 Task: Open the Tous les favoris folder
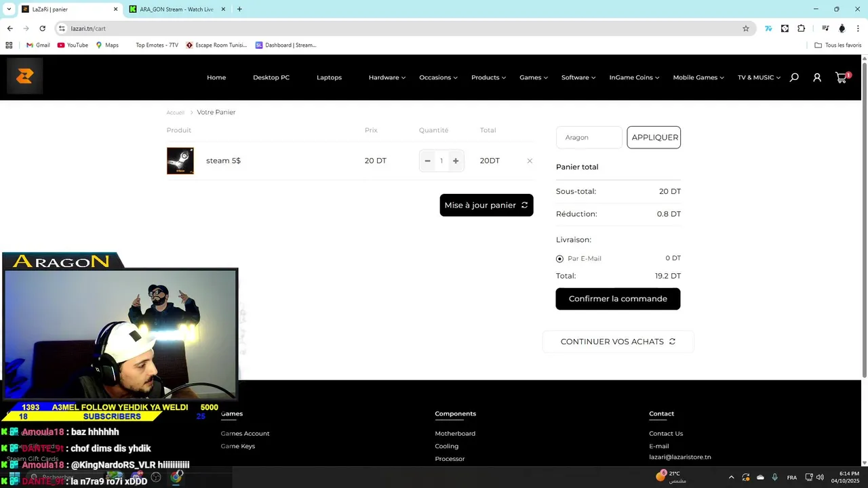point(837,45)
